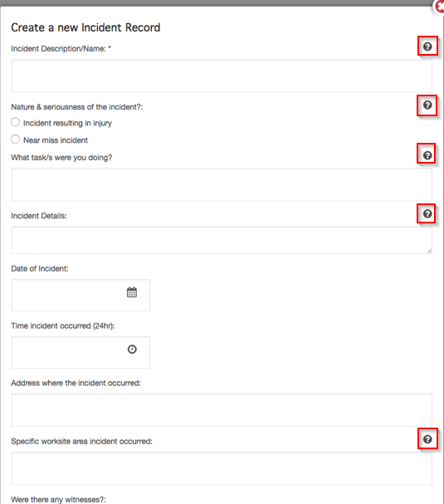Screen dimensions: 444x504
Task: Open the calendar picker for Date of Incident
Action: pos(132,292)
